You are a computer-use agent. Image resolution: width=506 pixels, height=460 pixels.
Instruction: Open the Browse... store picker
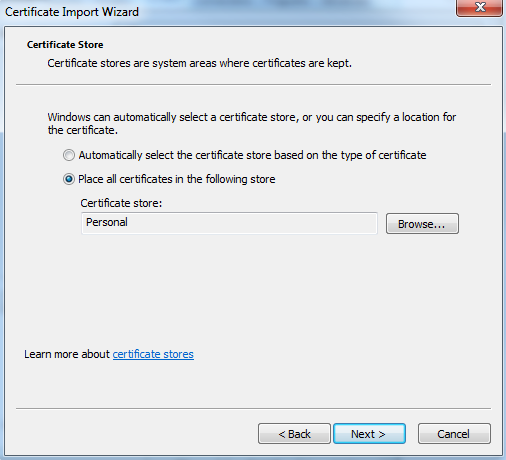tap(422, 224)
